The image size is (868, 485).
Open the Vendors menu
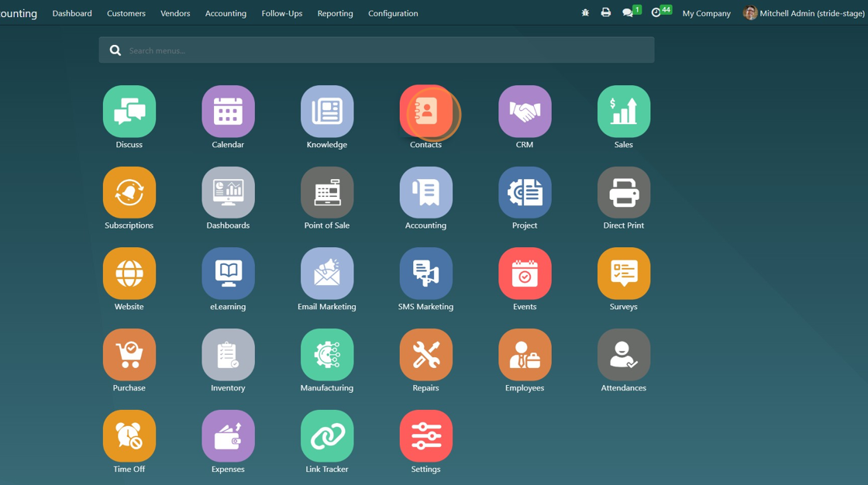(175, 13)
